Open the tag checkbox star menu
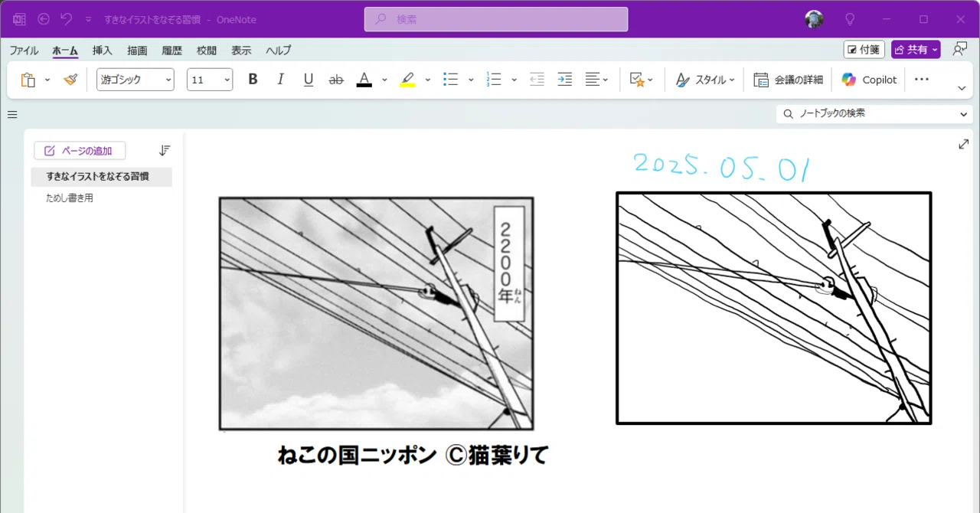 click(x=641, y=80)
